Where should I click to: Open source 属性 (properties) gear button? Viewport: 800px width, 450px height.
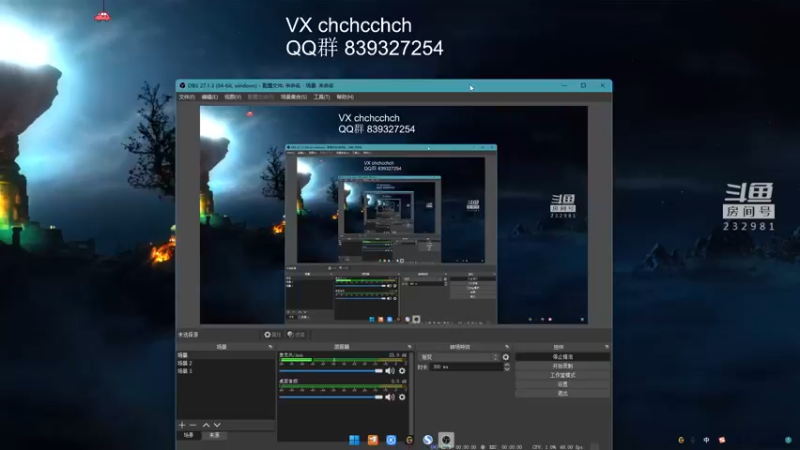click(x=272, y=335)
